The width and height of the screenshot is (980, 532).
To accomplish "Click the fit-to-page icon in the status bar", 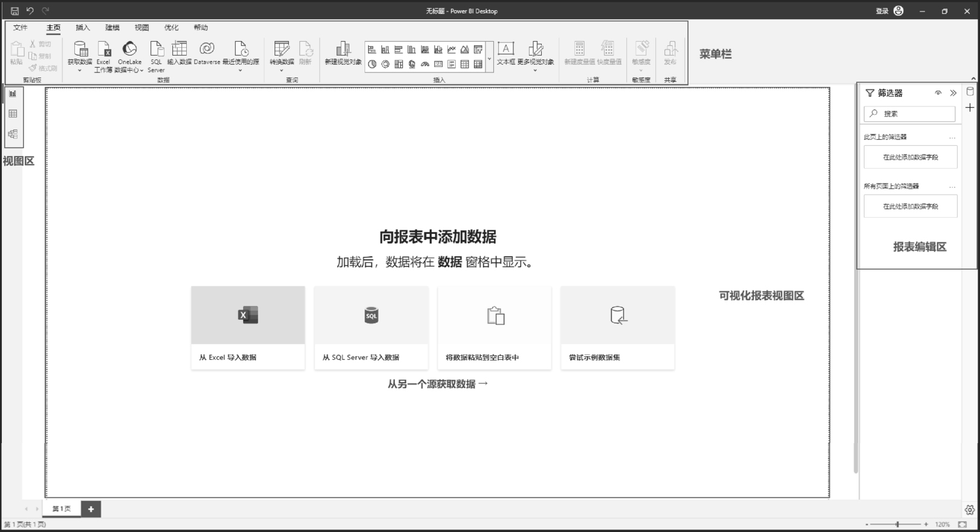I will pyautogui.click(x=962, y=524).
